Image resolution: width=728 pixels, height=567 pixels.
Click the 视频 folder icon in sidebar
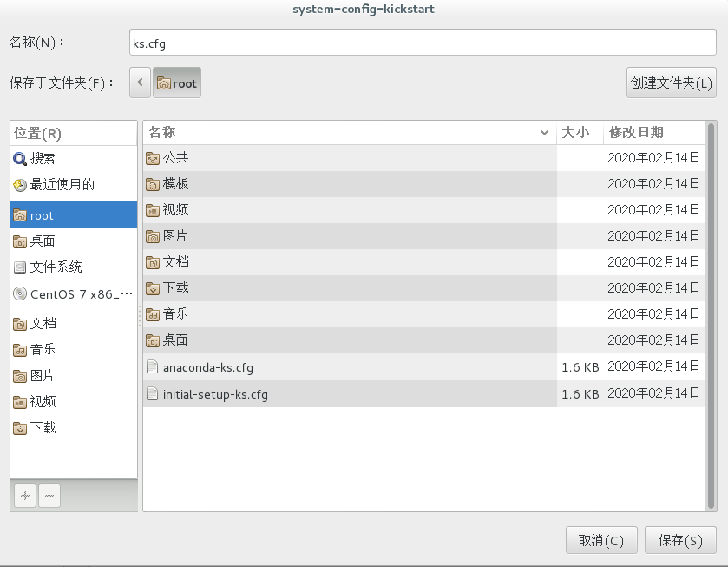click(20, 402)
